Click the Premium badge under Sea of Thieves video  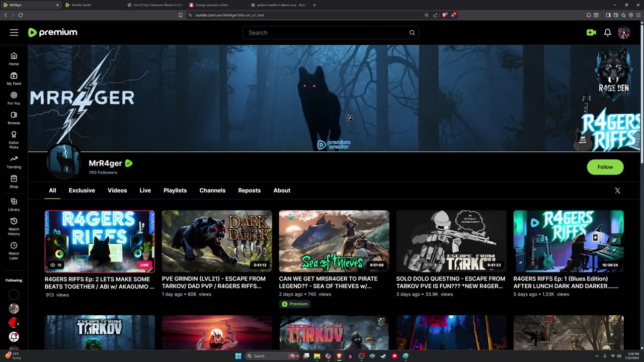[295, 304]
